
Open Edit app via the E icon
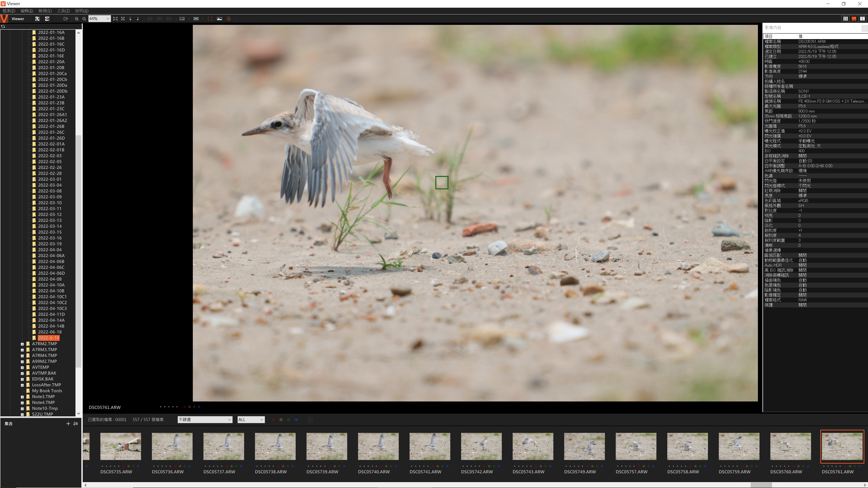pyautogui.click(x=47, y=19)
